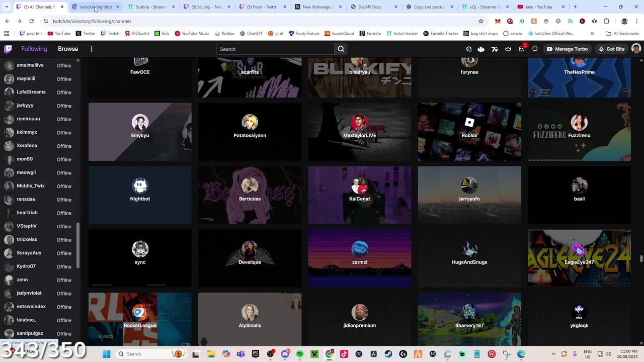This screenshot has width=644, height=362.
Task: Reload the page with the refresh icon
Action: (31, 21)
